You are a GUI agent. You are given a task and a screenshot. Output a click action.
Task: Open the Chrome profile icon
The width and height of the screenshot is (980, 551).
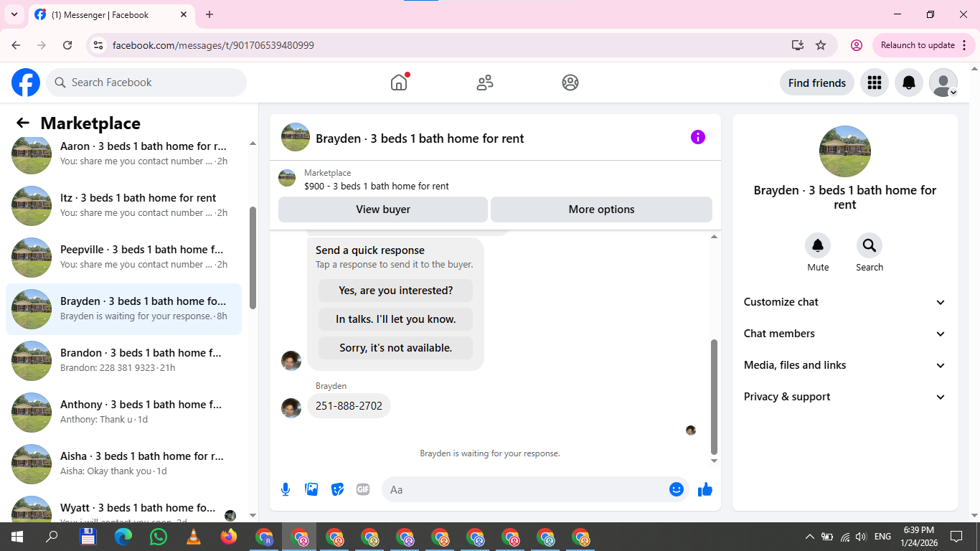[x=857, y=45]
